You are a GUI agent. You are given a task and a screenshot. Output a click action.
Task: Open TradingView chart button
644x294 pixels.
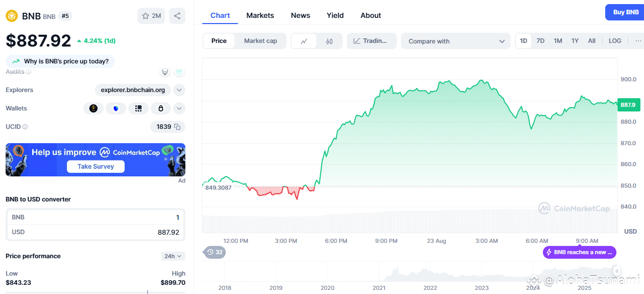(x=371, y=41)
